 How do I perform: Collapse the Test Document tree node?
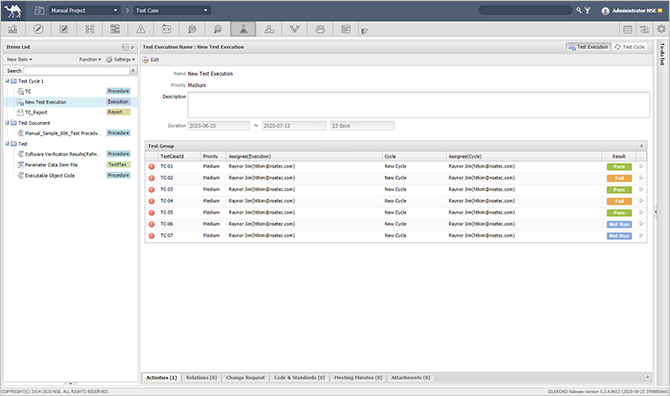click(7, 123)
